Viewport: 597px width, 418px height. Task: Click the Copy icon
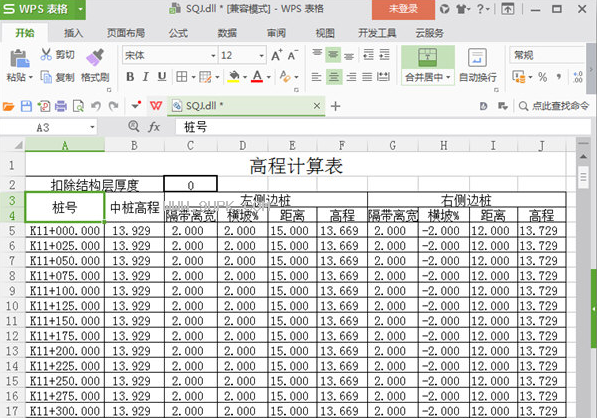pyautogui.click(x=46, y=77)
